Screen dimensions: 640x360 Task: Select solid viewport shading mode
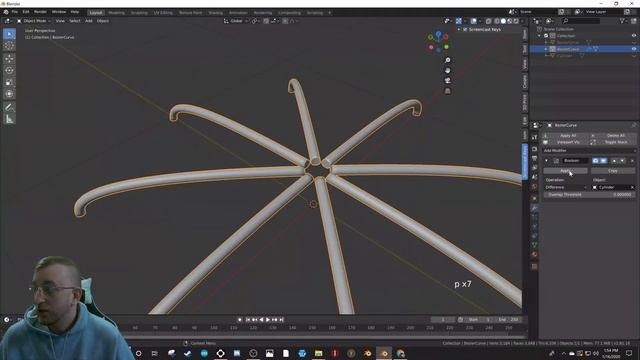tap(503, 21)
